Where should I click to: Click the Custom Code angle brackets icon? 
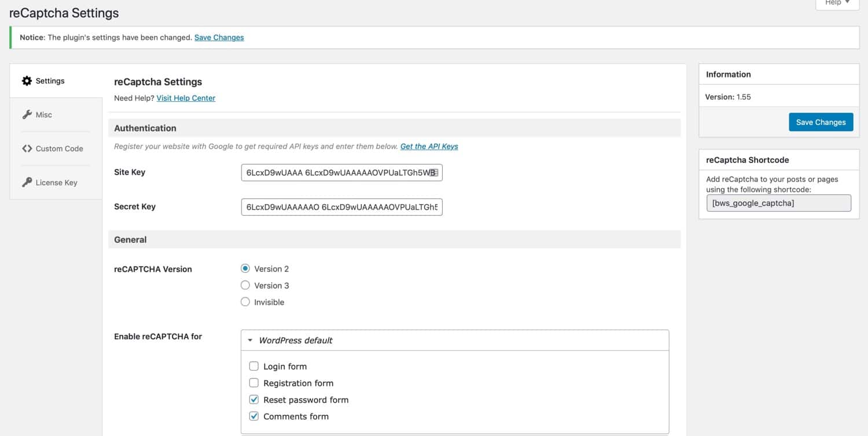click(27, 148)
